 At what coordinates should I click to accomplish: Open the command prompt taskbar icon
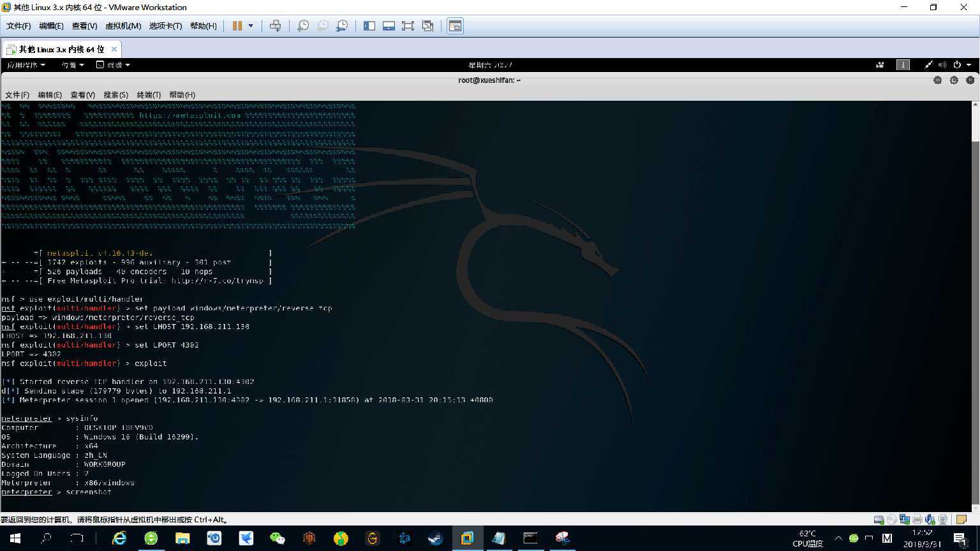click(530, 538)
